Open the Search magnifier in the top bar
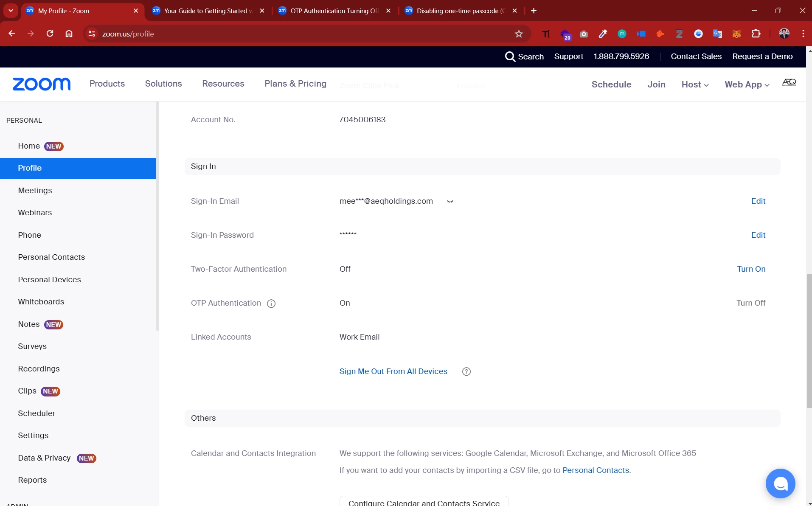 point(510,56)
